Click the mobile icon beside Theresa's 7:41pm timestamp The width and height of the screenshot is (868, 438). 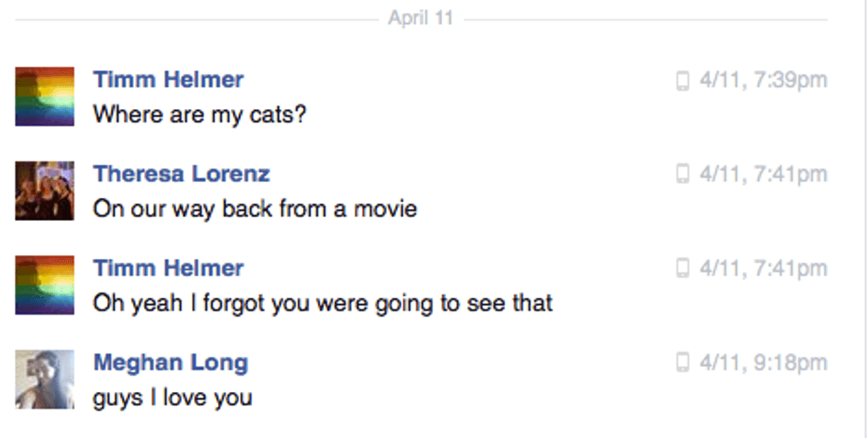(682, 175)
